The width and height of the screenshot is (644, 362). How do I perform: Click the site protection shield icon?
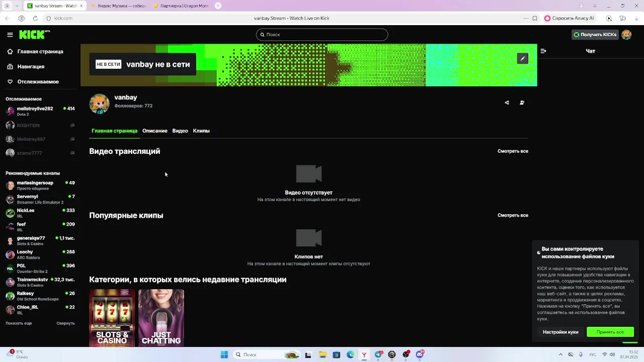[x=49, y=18]
